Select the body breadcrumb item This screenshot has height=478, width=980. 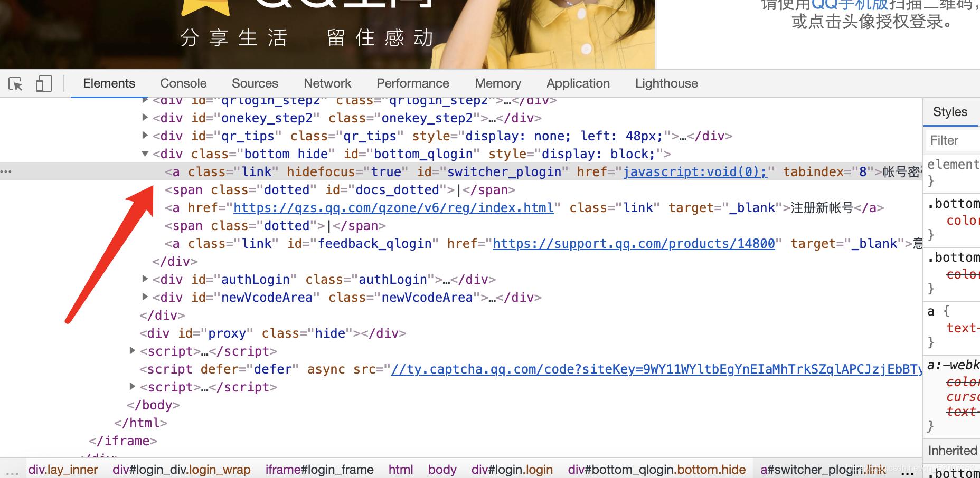pos(442,469)
